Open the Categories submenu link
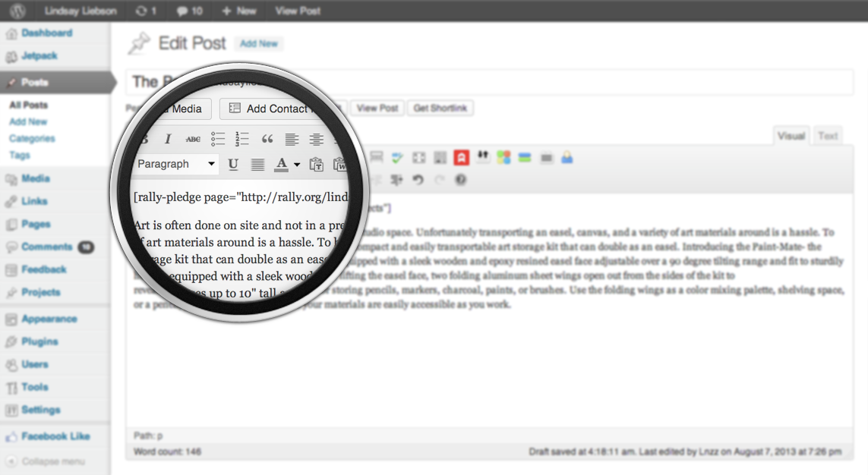The image size is (868, 475). pos(32,138)
